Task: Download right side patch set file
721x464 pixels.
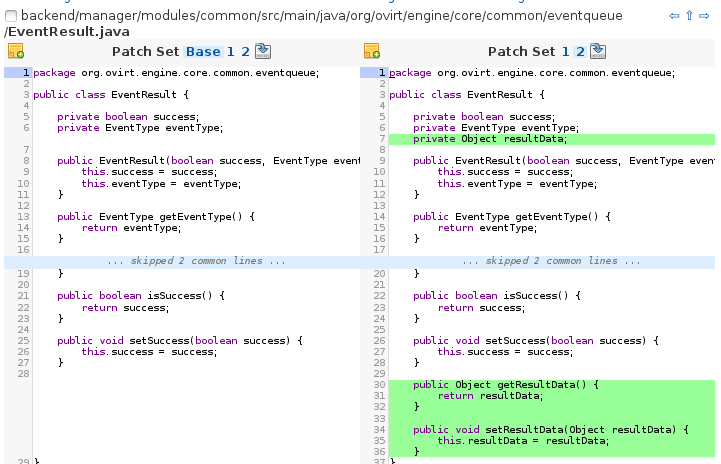Action: click(598, 51)
